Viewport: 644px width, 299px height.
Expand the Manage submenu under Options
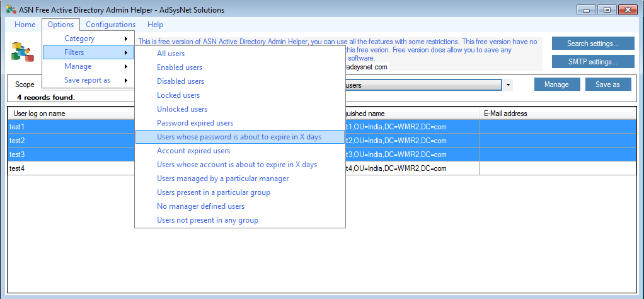click(88, 66)
